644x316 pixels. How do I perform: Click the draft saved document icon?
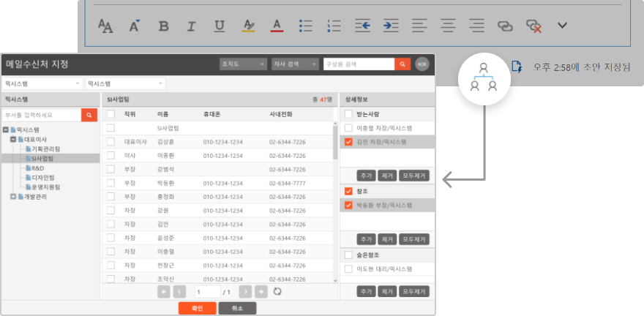point(517,67)
